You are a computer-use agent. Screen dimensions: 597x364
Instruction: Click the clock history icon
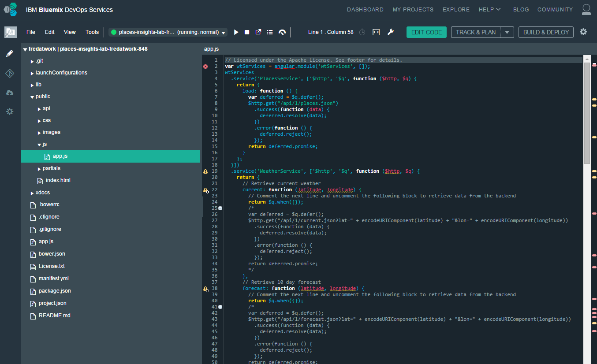362,32
